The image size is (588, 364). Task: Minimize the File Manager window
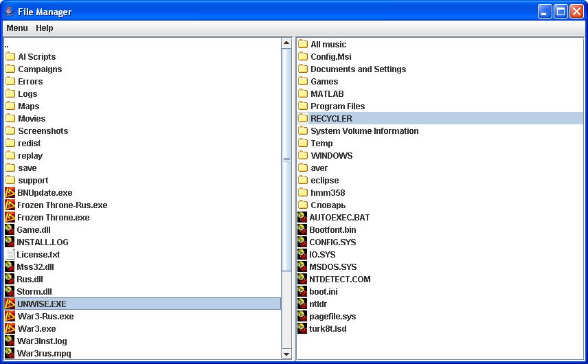tap(545, 12)
